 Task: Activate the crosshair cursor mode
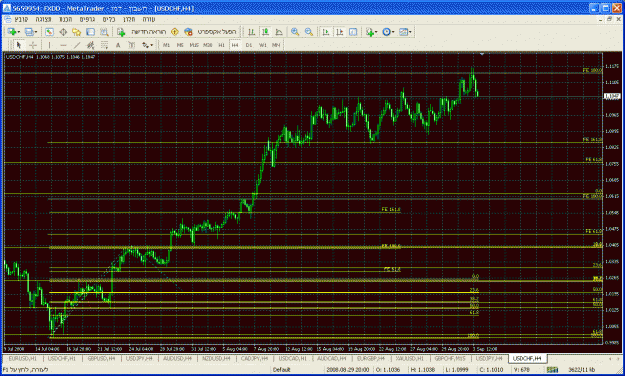point(33,45)
